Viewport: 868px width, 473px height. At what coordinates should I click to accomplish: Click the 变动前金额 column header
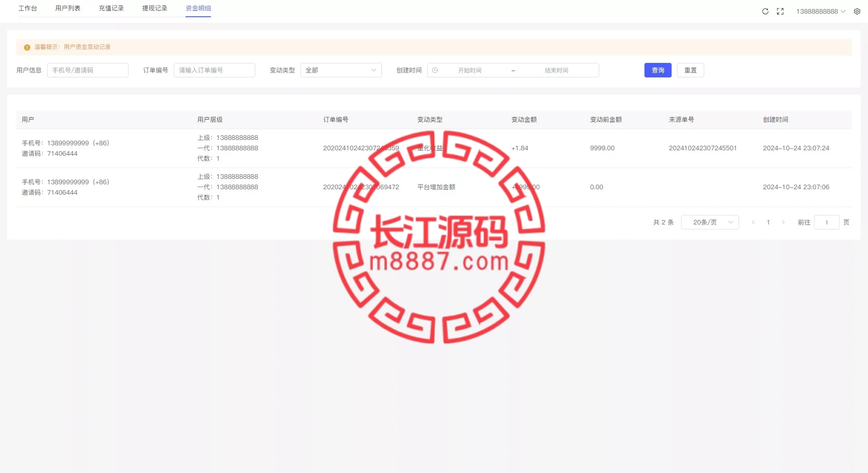coord(606,119)
